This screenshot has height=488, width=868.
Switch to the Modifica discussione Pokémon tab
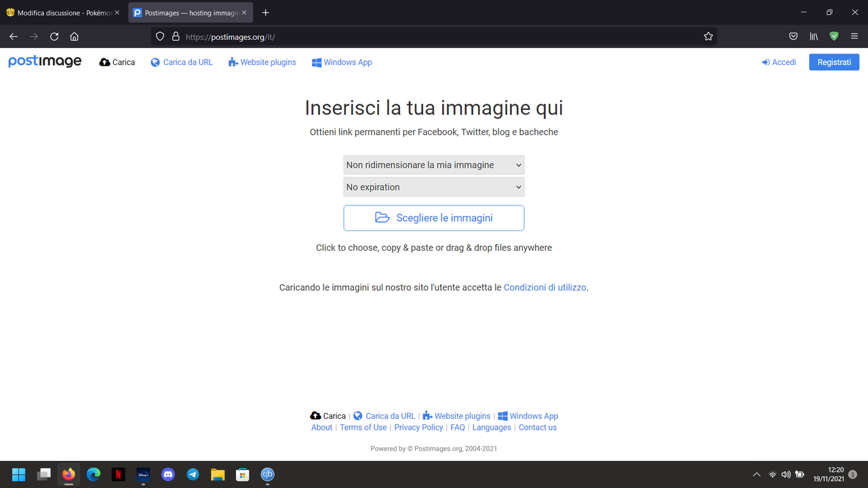coord(61,12)
